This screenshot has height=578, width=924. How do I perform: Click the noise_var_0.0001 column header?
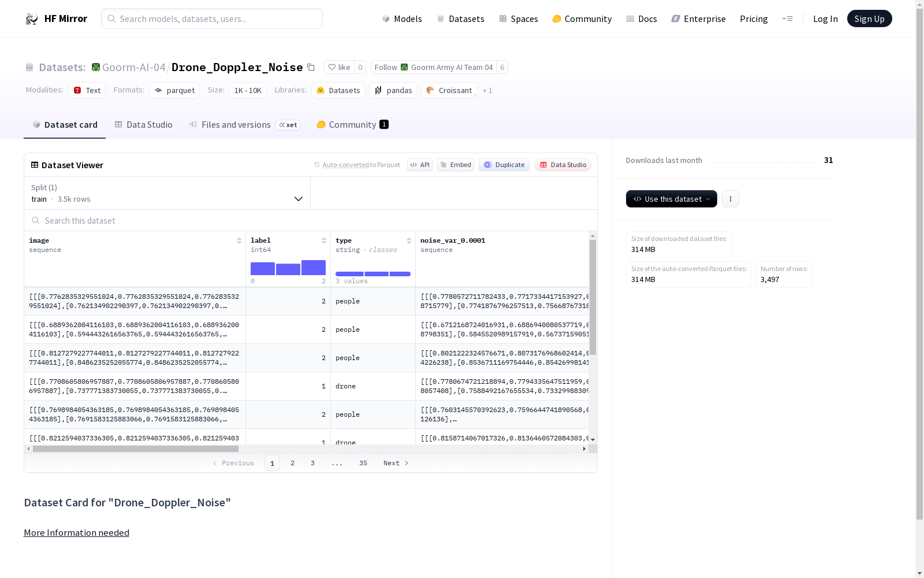[x=453, y=240]
